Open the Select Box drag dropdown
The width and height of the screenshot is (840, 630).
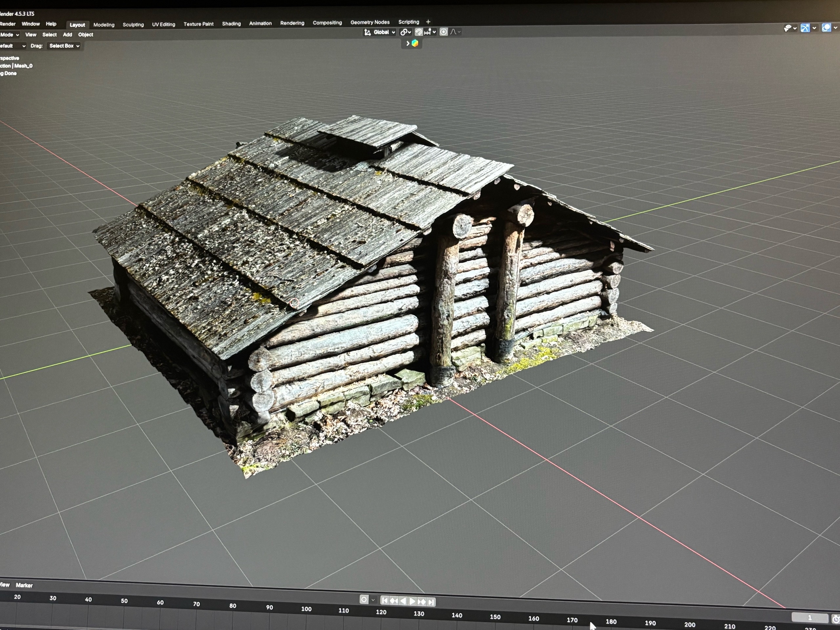(64, 46)
